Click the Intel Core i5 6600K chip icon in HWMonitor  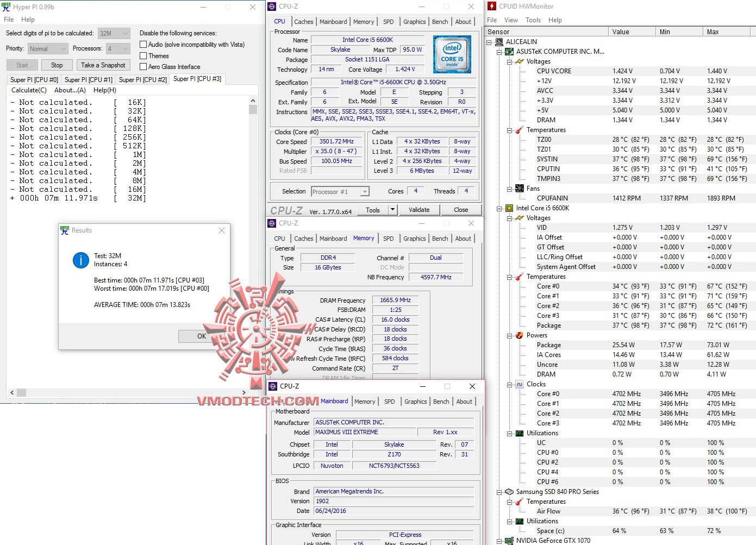(x=509, y=208)
